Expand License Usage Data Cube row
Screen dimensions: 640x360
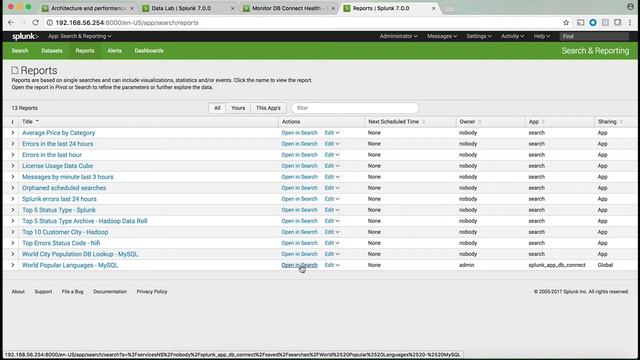click(13, 166)
